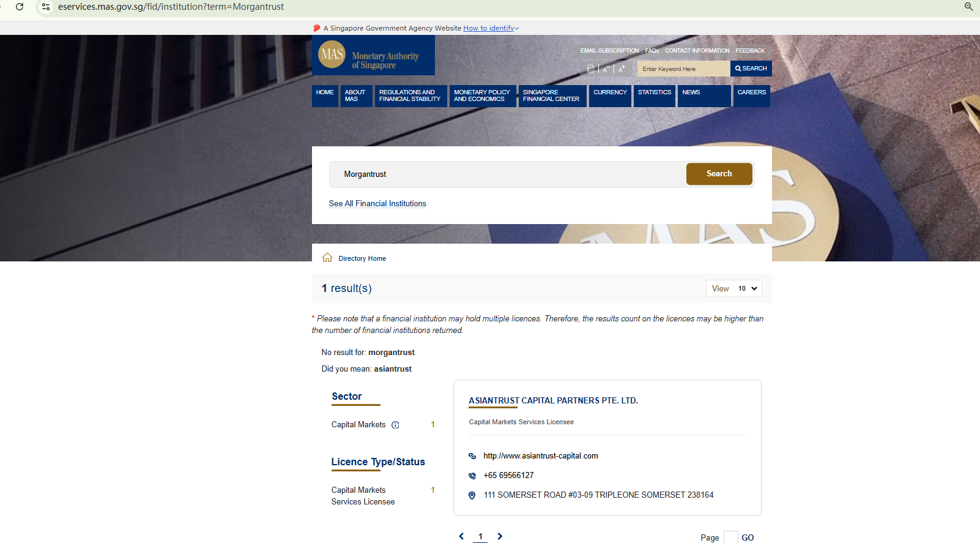Open site information icon in address bar
The height and width of the screenshot is (543, 980).
[46, 7]
